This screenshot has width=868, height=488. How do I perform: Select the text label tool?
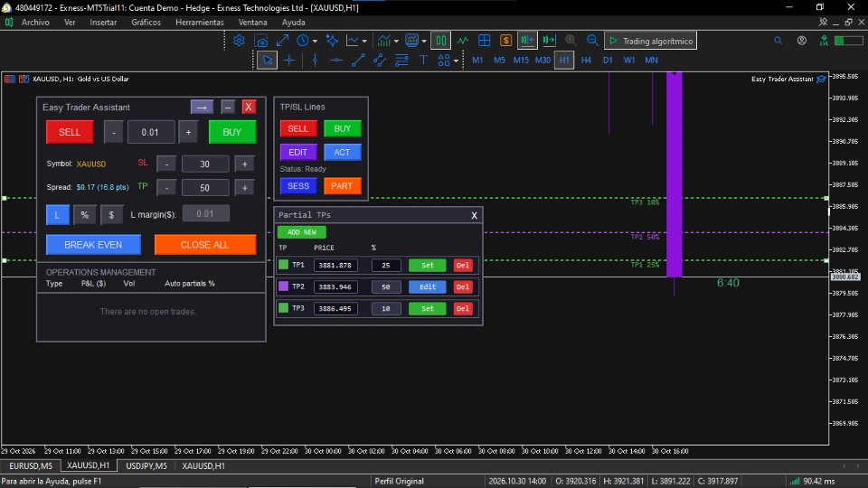coord(423,61)
